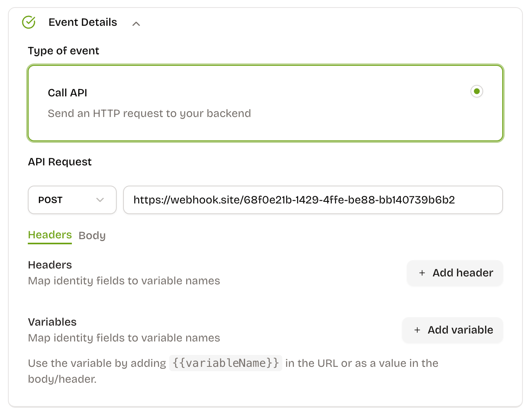Click the chevron arrow beside POST
Image resolution: width=532 pixels, height=418 pixels.
100,200
